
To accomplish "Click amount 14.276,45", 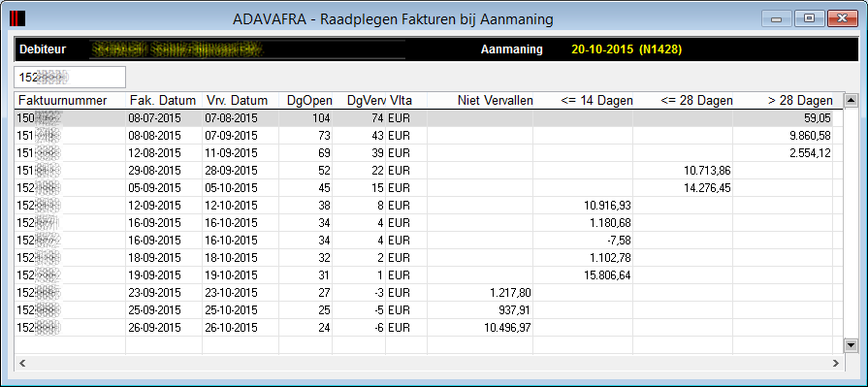I will coord(707,188).
